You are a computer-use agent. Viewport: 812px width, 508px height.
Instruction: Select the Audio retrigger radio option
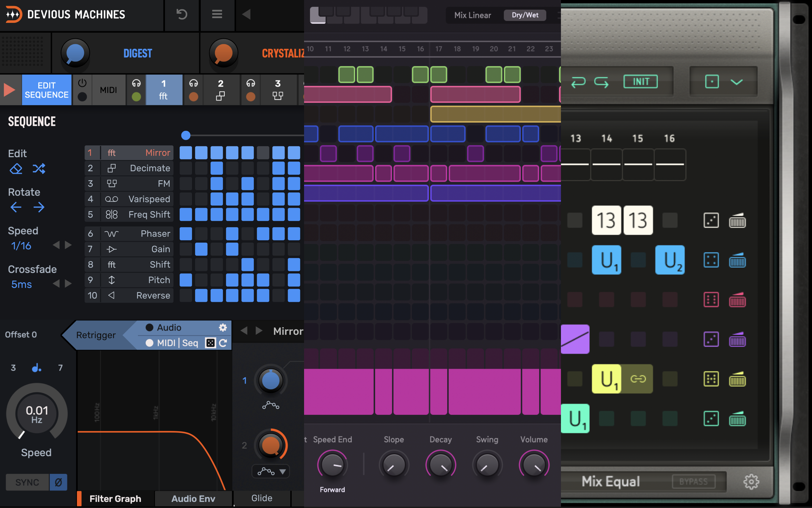click(x=149, y=327)
